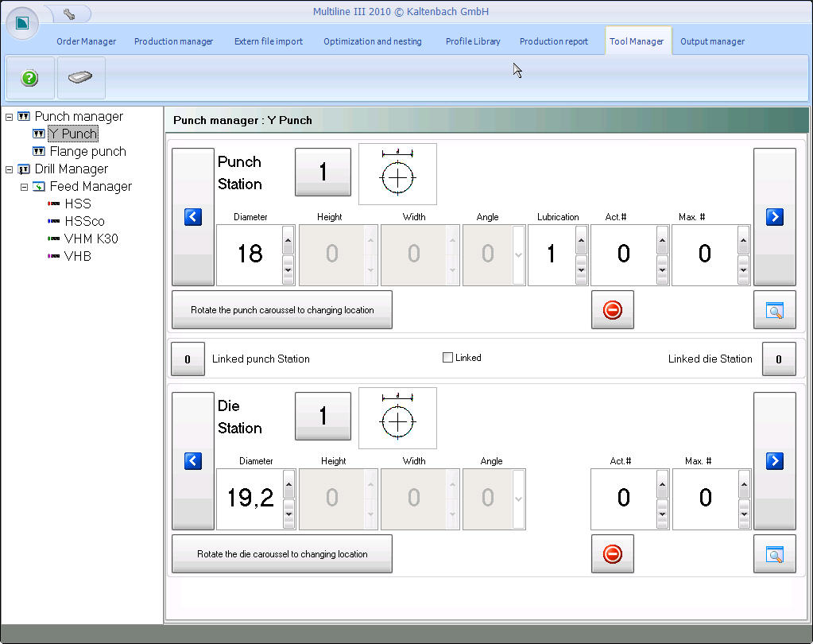813x644 pixels.
Task: Open the round application menu button
Action: [22, 23]
